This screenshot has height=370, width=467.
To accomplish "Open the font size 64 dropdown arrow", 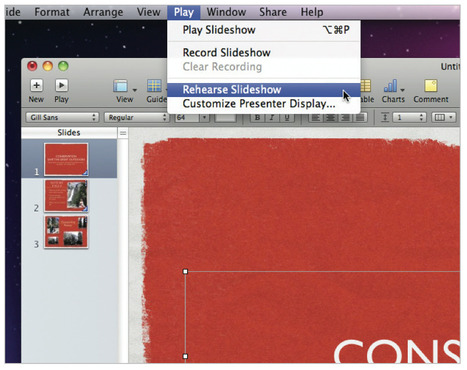I will 204,117.
